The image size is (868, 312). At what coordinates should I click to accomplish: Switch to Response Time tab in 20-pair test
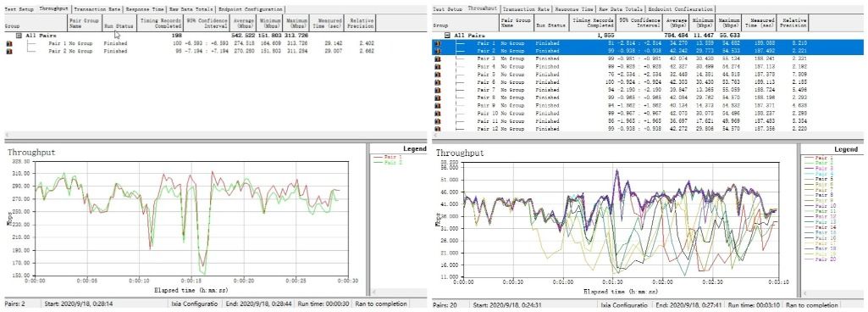coord(573,9)
